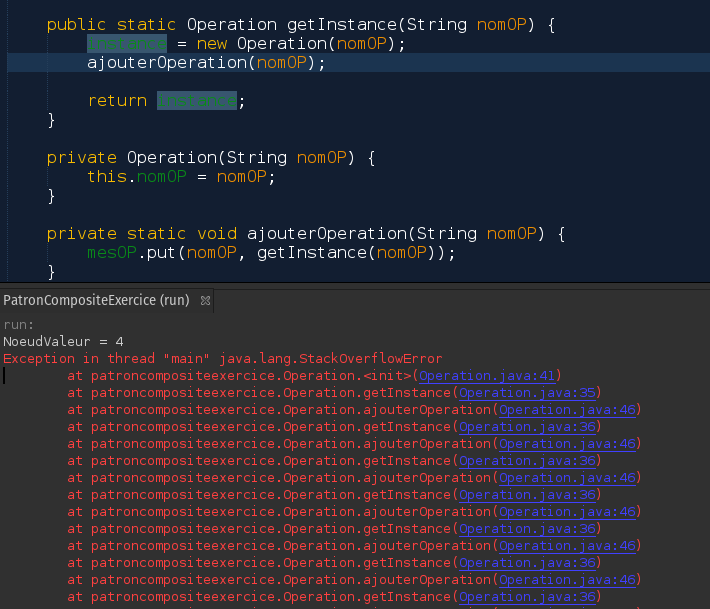Select the PatronCompositeExercice (run) tab
Viewport: 710px width, 609px height.
coord(96,300)
